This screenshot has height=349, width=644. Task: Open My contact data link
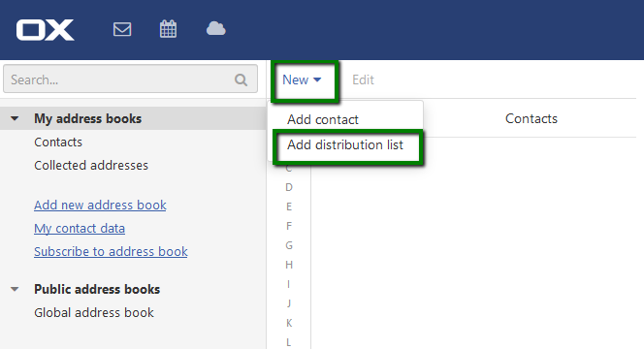tap(80, 228)
